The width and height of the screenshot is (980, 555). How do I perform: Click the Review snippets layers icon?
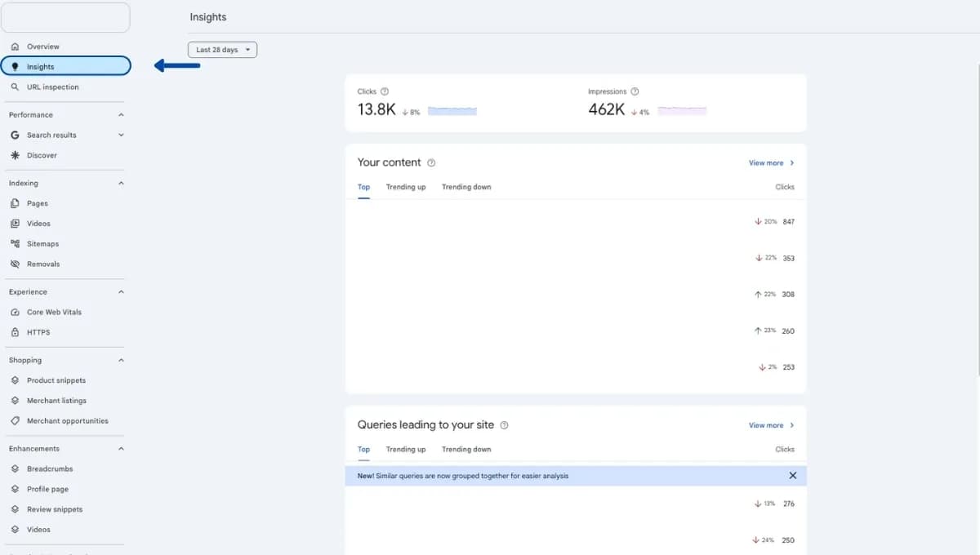(x=15, y=509)
